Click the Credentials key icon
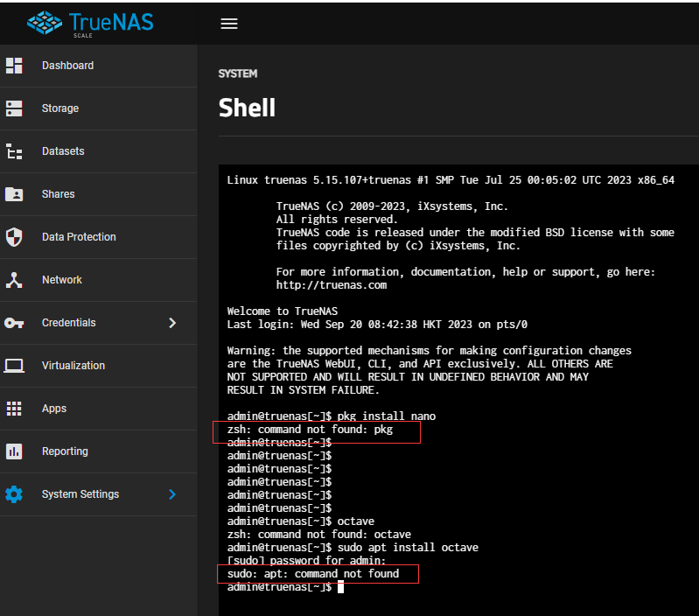The height and width of the screenshot is (616, 699). pyautogui.click(x=14, y=323)
